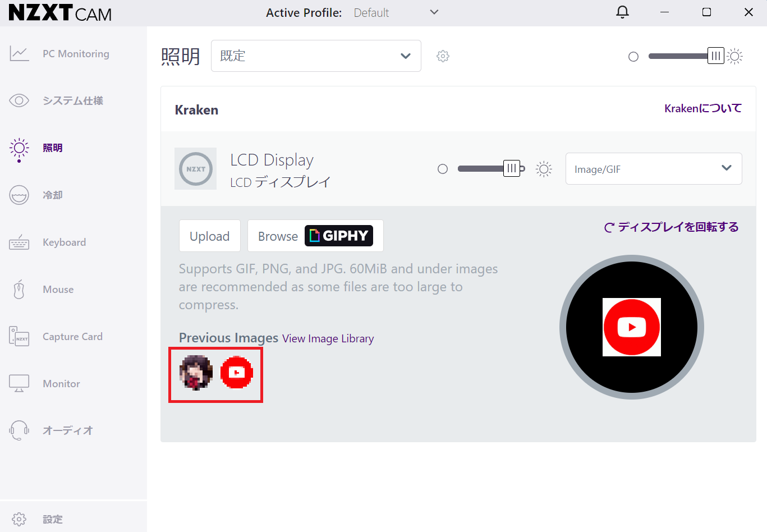Screen dimensions: 767x532
Task: Click Browse GIPHY button
Action: [315, 236]
